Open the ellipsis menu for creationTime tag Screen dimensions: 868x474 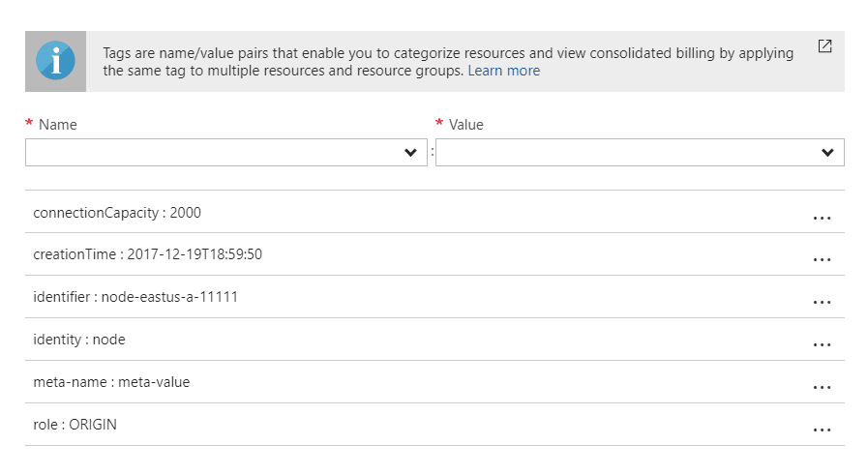click(x=823, y=260)
